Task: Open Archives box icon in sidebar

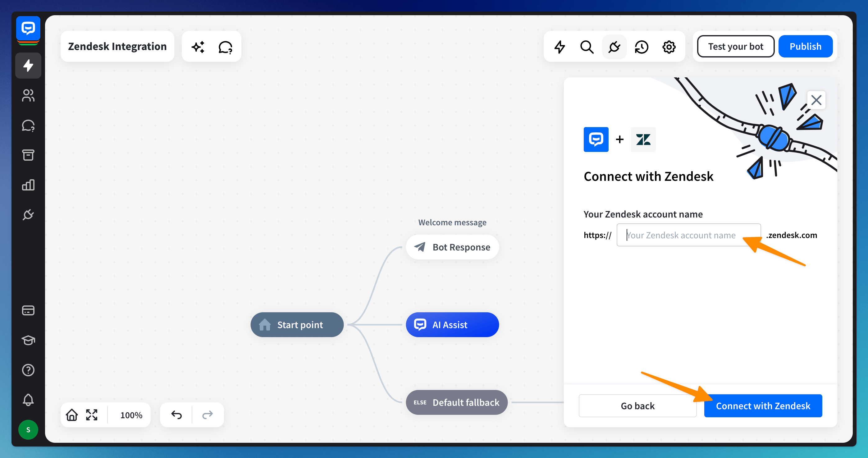Action: coord(28,155)
